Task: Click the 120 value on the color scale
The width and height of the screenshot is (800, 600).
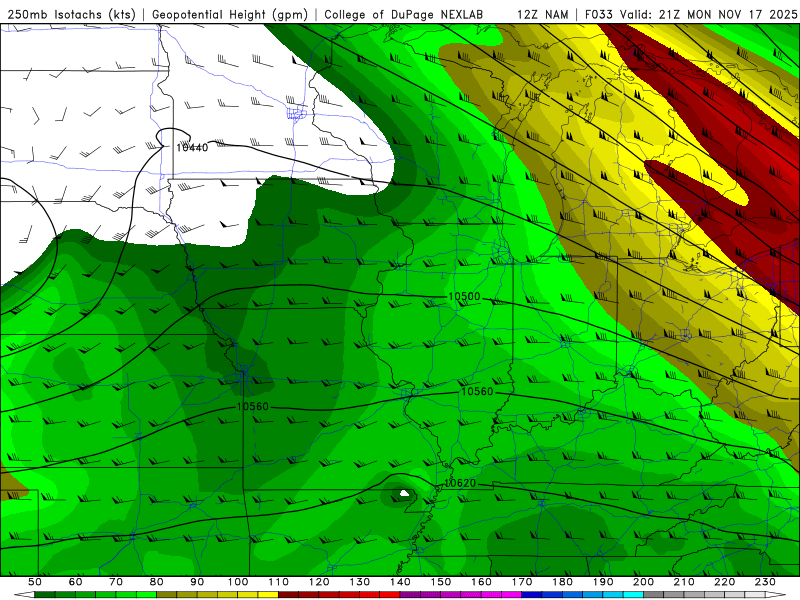Action: coord(319,582)
